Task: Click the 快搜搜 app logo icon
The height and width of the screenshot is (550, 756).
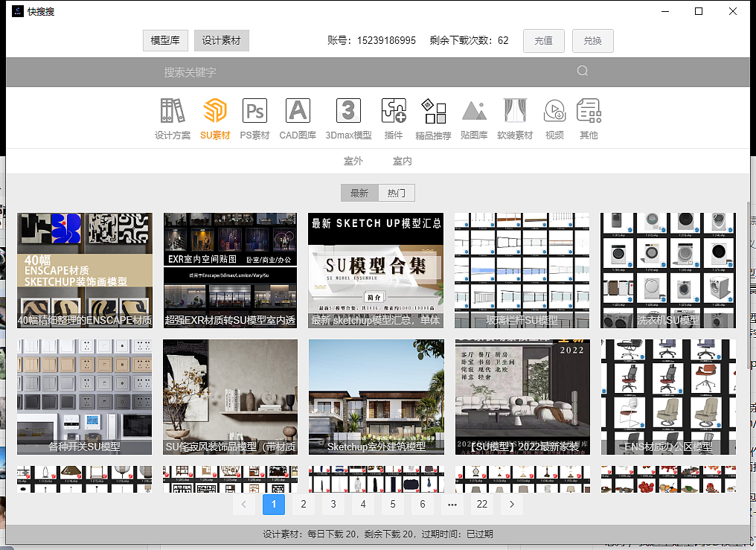Action: point(18,11)
